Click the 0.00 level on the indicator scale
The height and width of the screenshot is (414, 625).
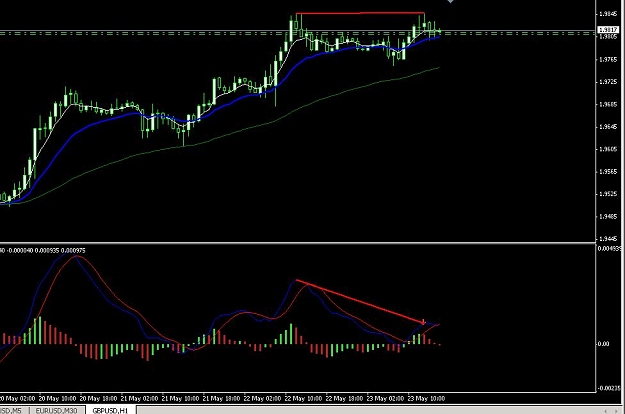[603, 343]
